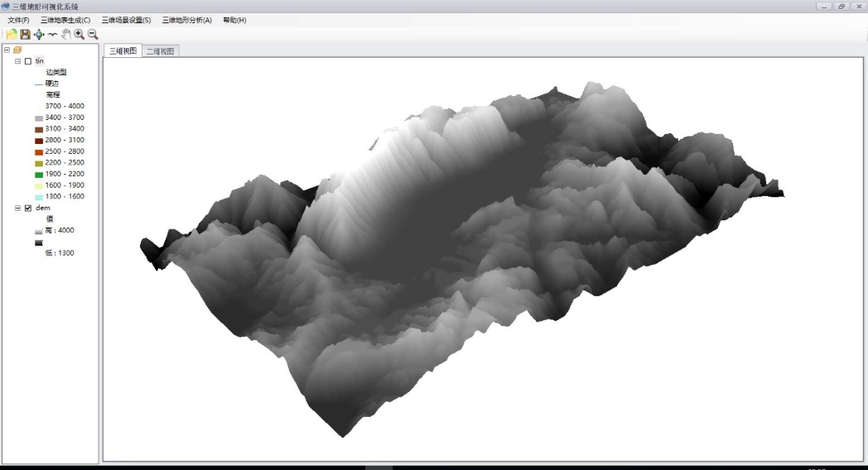Viewport: 868px width, 470px height.
Task: Click the dem high value gradient swatch
Action: click(x=39, y=232)
